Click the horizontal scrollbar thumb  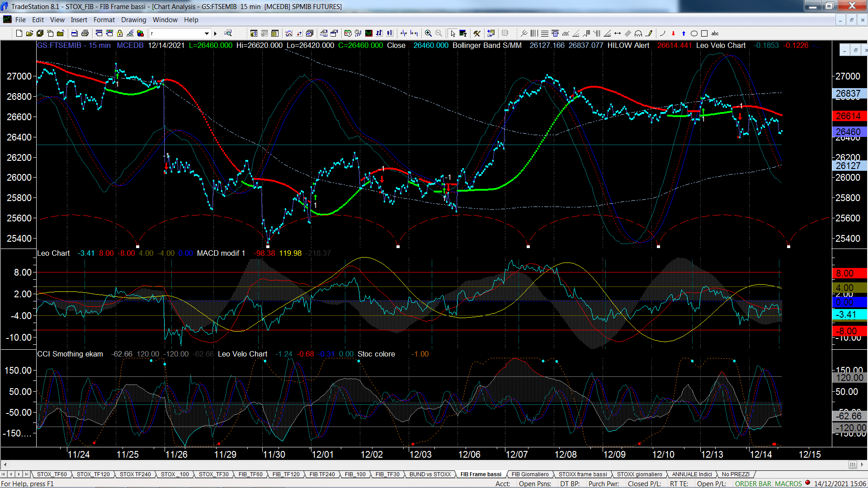(x=853, y=465)
